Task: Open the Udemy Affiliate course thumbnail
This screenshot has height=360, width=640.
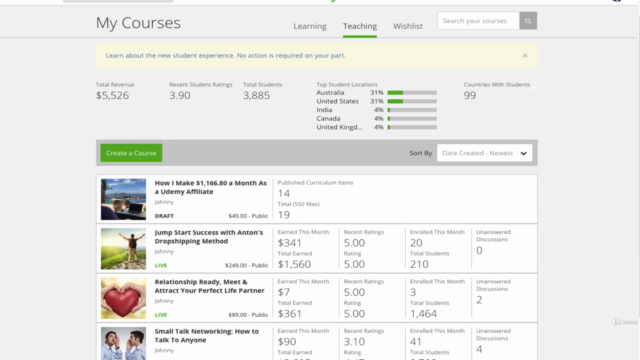Action: click(x=123, y=199)
